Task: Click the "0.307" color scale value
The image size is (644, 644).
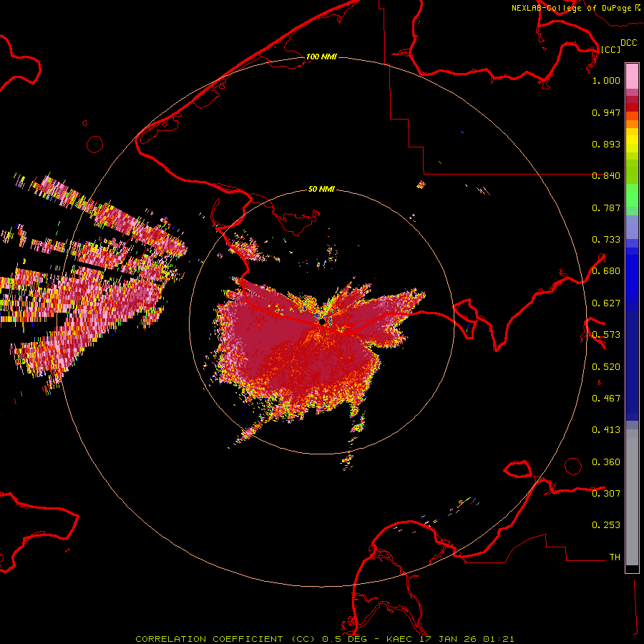Action: point(606,494)
